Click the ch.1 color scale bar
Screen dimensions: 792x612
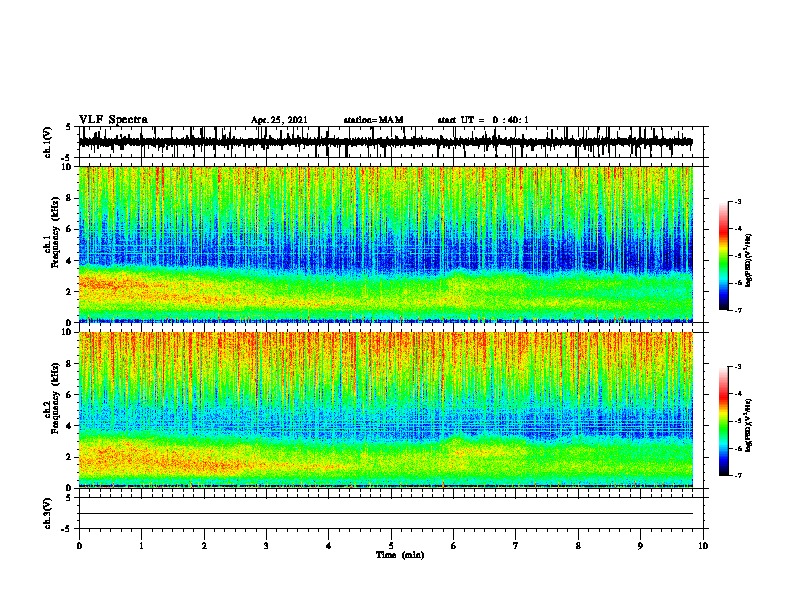click(723, 256)
